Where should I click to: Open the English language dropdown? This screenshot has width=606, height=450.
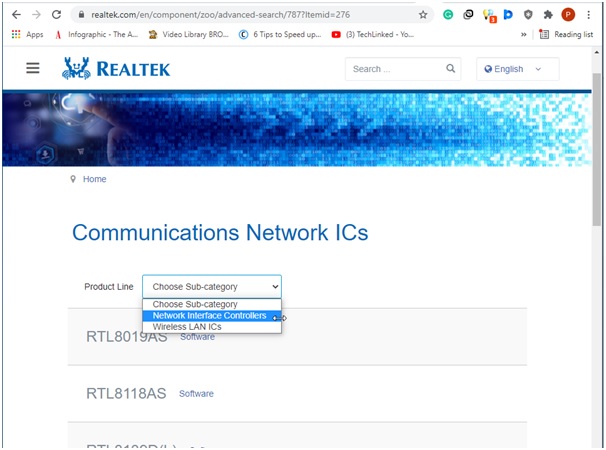(x=517, y=69)
